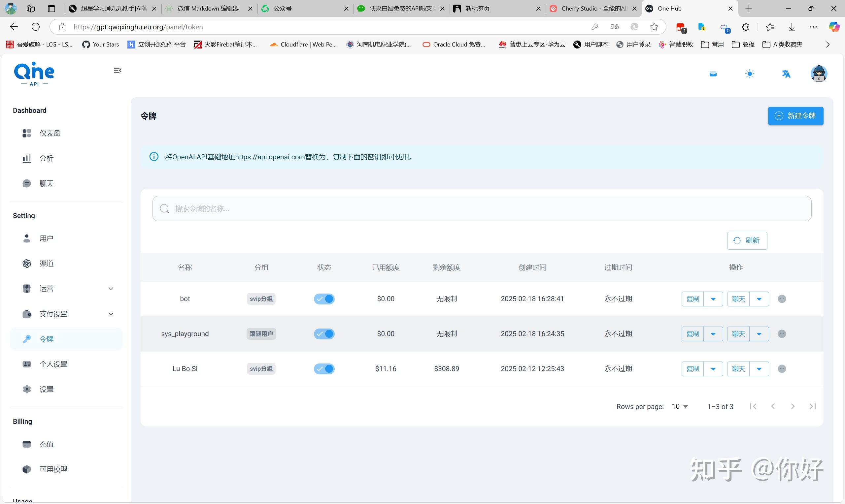The height and width of the screenshot is (504, 845).
Task: Open the 聊天 chat sidebar icon
Action: (x=27, y=183)
